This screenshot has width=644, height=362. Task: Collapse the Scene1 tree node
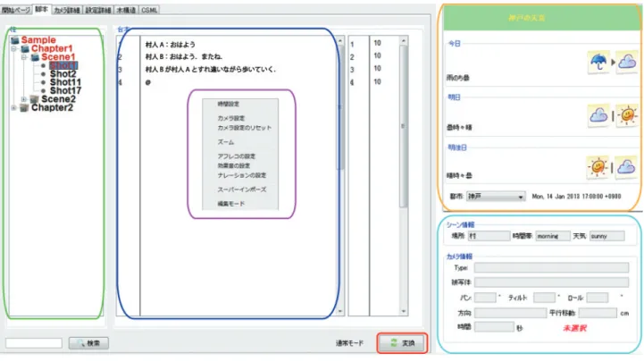point(24,57)
